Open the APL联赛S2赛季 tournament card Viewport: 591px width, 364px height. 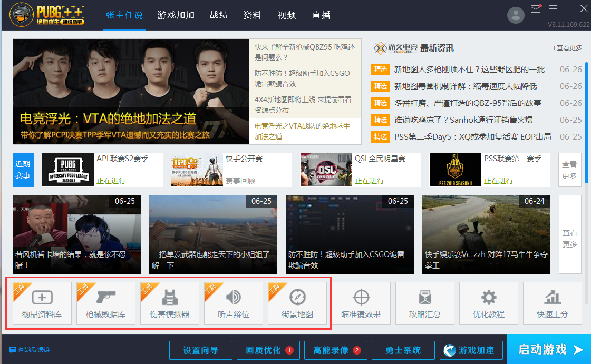click(102, 170)
